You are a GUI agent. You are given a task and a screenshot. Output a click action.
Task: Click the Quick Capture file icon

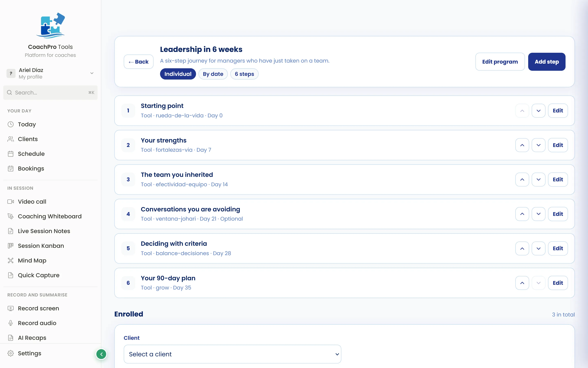[x=10, y=275]
